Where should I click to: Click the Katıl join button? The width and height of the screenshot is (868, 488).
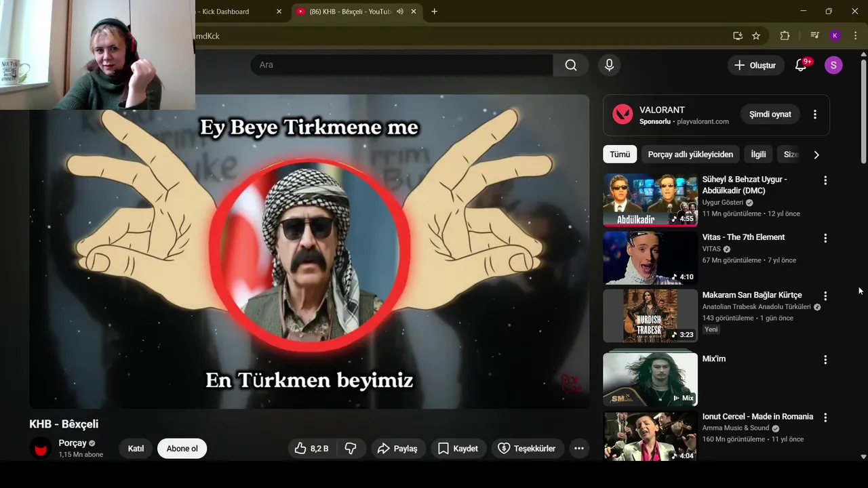(136, 449)
